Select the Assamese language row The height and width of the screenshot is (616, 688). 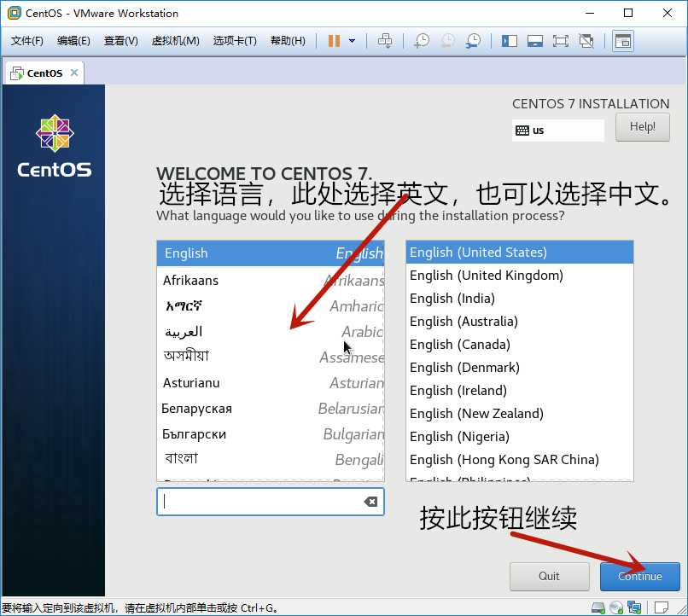[x=271, y=357]
